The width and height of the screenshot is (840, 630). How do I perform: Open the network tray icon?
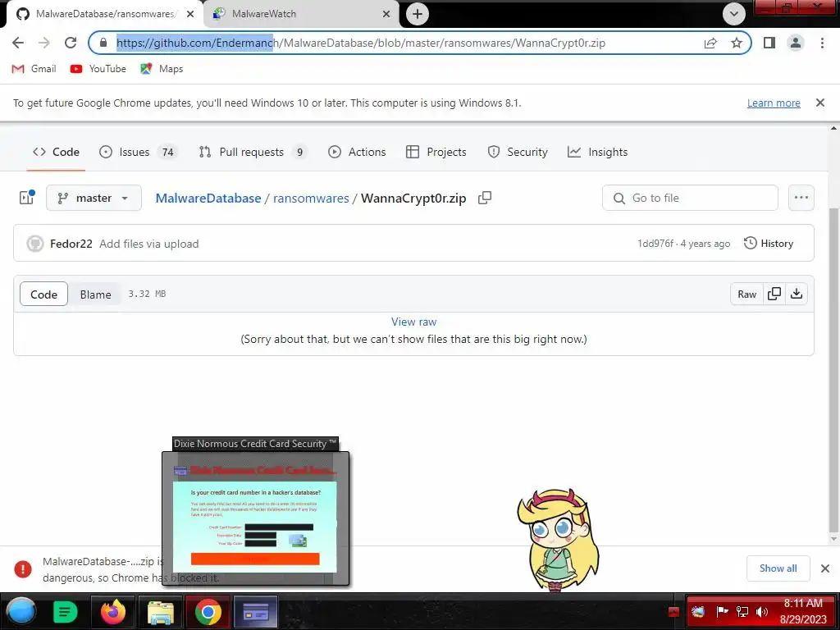742,611
